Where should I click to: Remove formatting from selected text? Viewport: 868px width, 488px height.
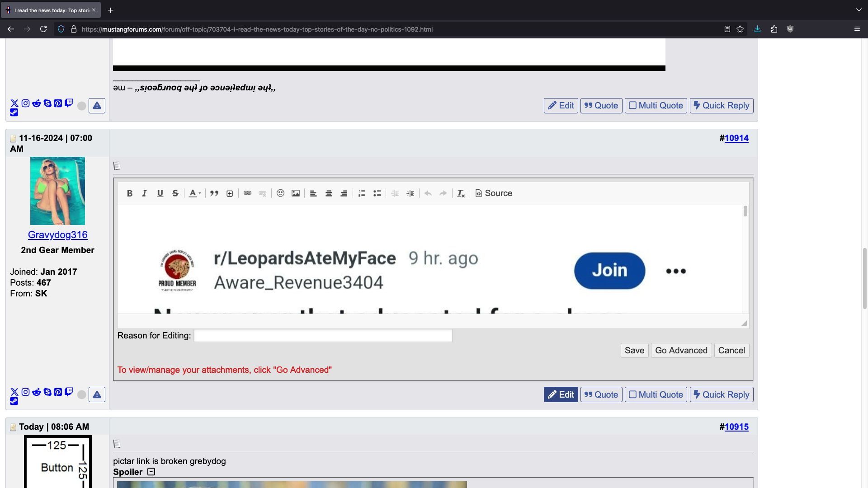click(461, 193)
